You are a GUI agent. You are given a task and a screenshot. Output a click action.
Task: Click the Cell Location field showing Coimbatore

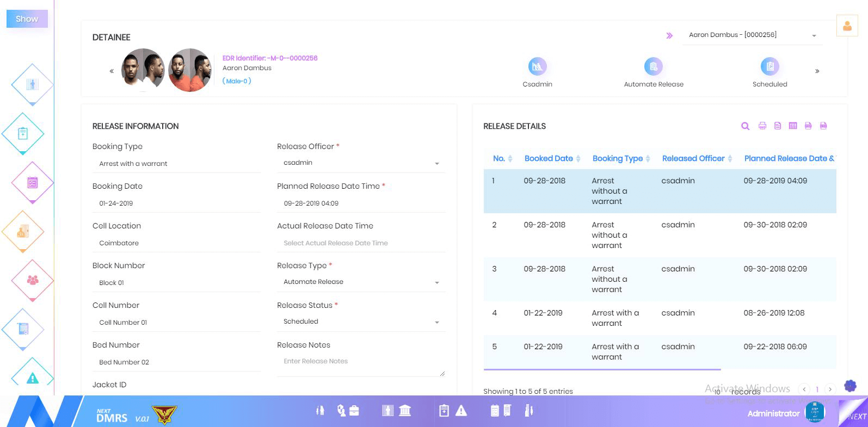pos(176,243)
